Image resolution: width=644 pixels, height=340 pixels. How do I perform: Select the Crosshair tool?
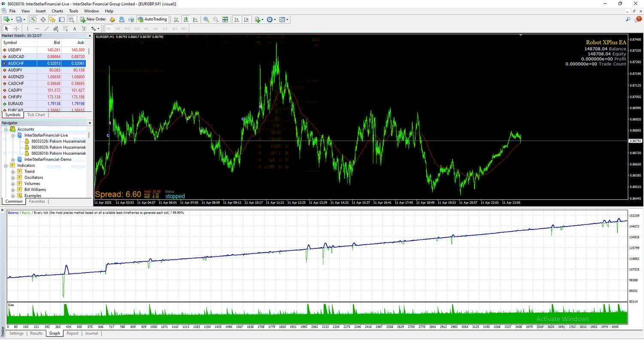coord(16,29)
